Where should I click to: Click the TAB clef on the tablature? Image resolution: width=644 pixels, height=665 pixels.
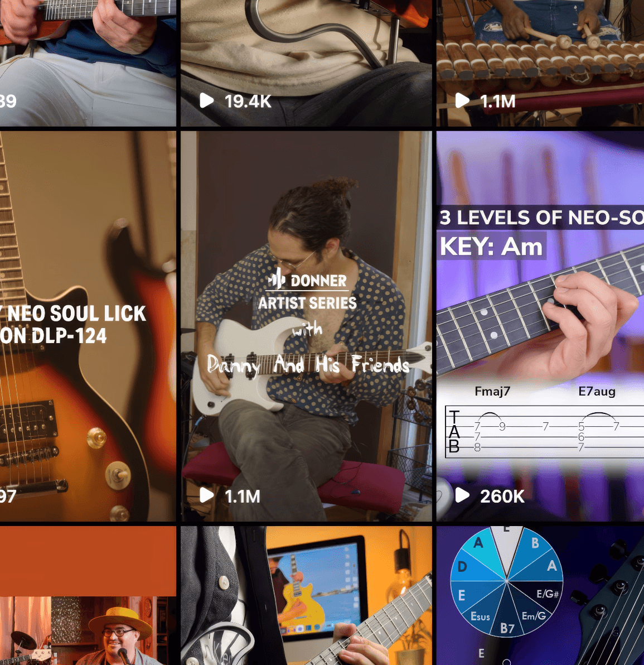(454, 432)
